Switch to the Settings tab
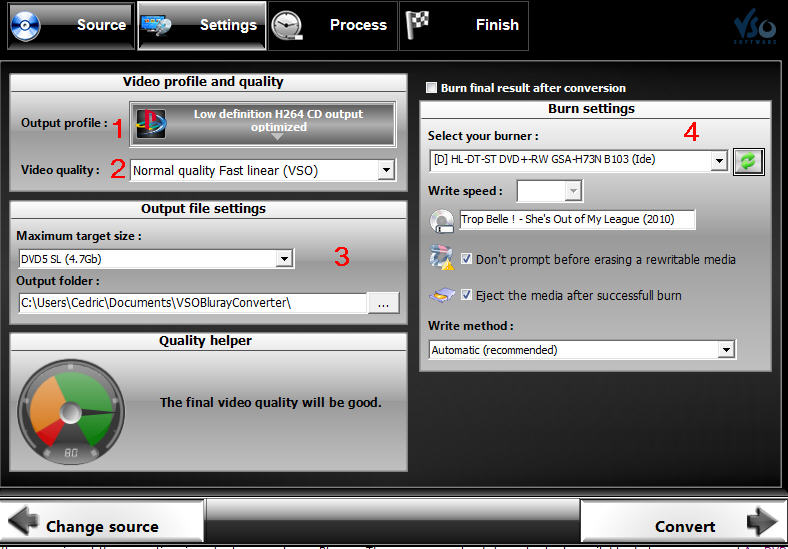This screenshot has width=788, height=549. (202, 25)
